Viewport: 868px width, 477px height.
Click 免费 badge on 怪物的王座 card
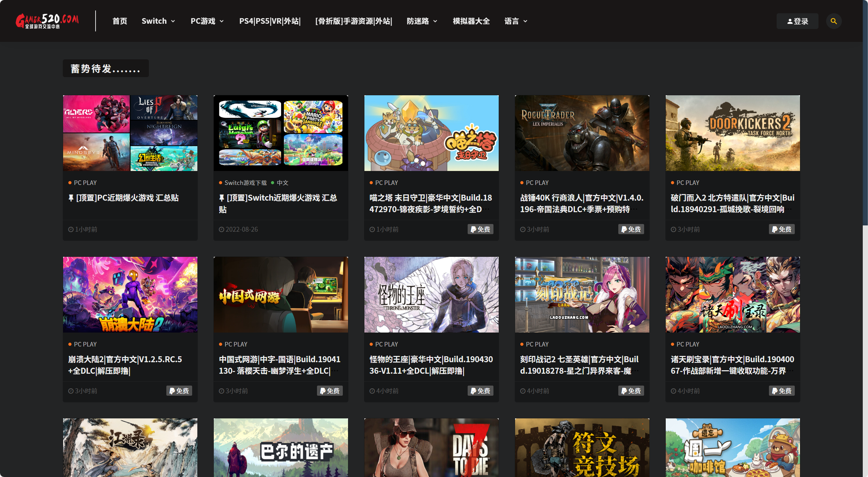[480, 391]
